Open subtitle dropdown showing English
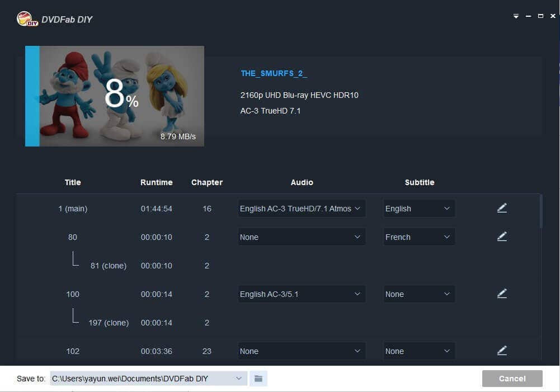 pos(419,209)
